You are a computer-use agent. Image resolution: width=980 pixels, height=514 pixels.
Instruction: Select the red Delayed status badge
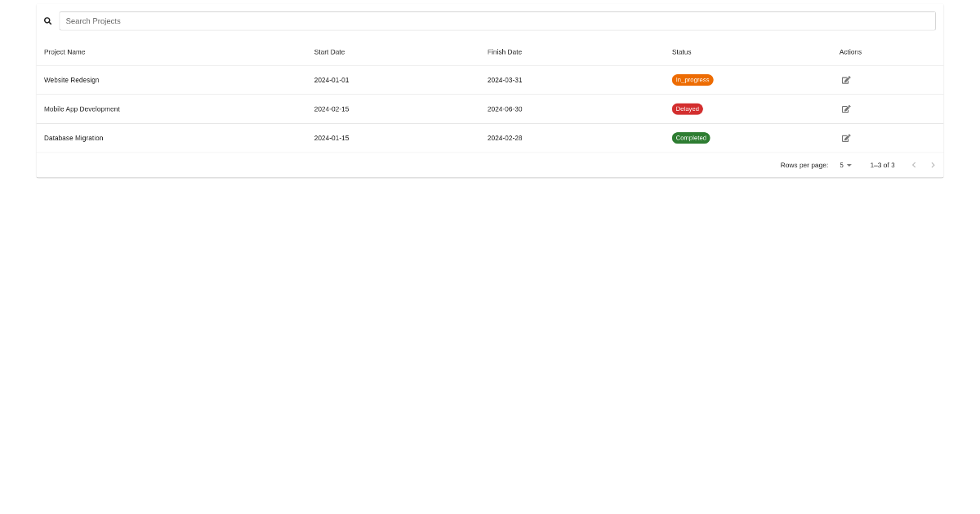click(687, 109)
